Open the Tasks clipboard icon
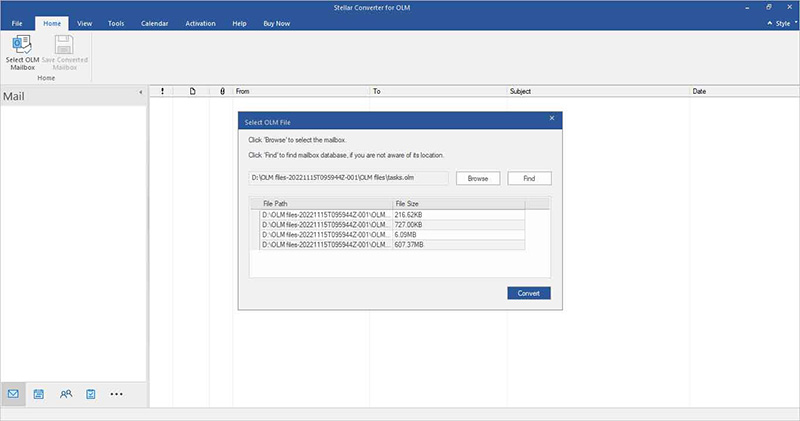Viewport: 800px width, 421px height. point(90,394)
